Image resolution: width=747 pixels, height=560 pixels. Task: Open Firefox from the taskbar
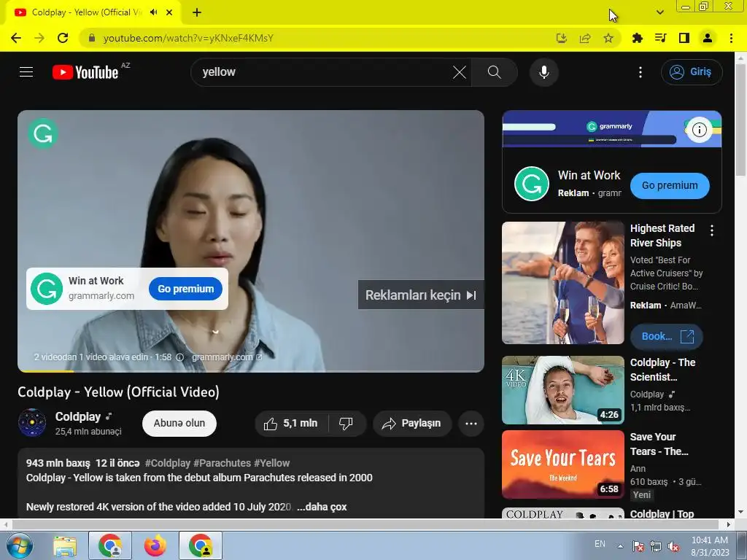click(x=155, y=545)
